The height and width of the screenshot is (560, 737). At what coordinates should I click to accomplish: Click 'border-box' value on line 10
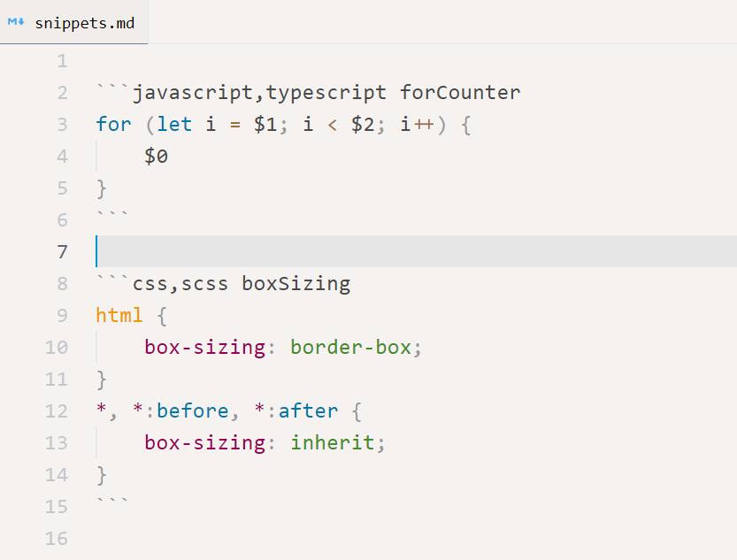pos(351,347)
